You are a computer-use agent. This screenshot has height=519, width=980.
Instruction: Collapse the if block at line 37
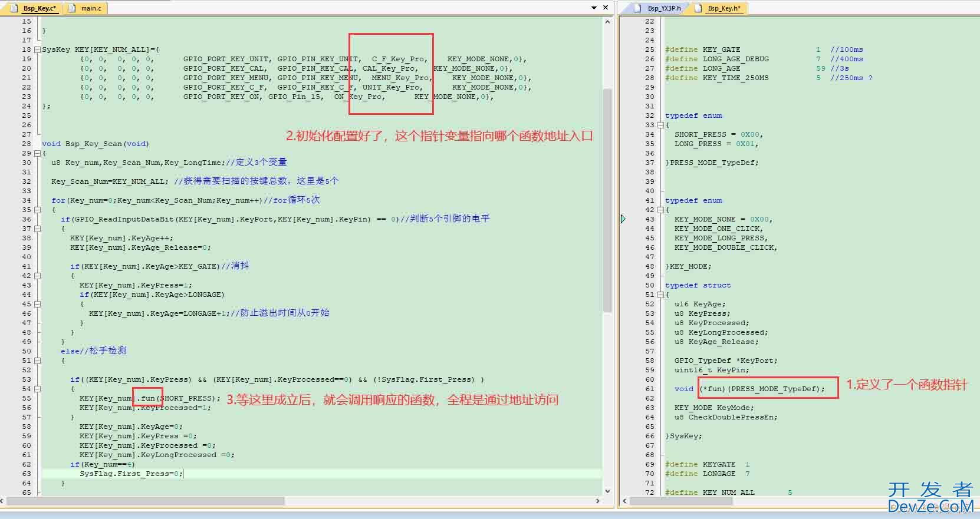tap(37, 229)
